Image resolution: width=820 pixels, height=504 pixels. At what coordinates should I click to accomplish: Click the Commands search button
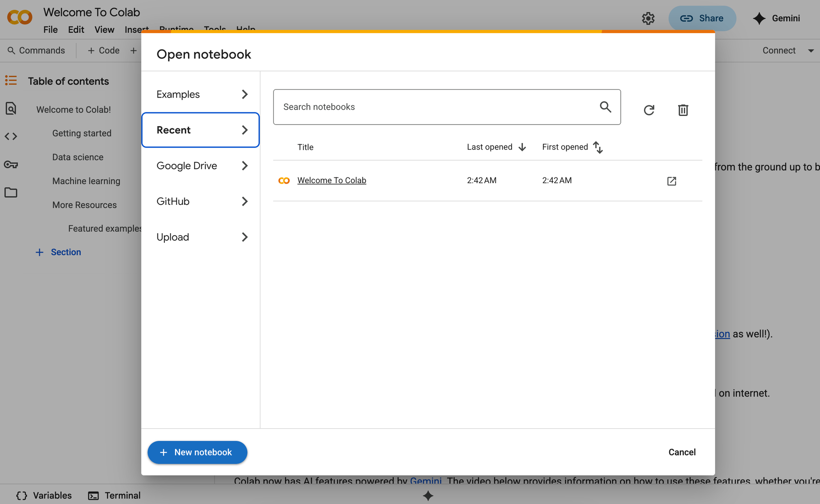(x=36, y=50)
